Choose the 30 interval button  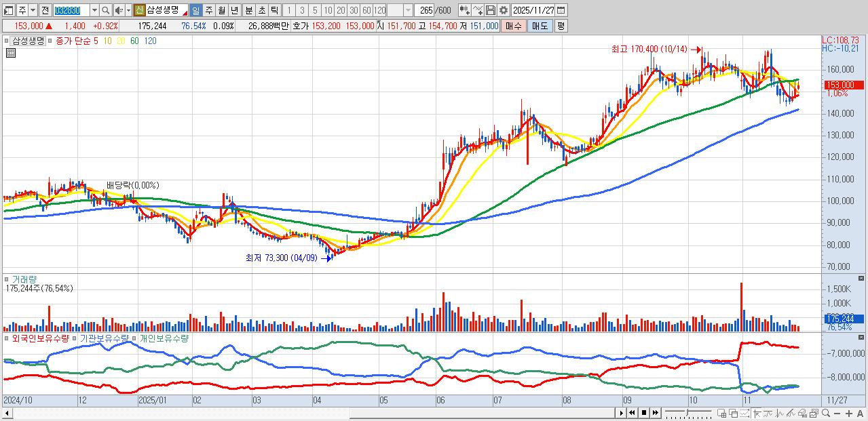(354, 10)
